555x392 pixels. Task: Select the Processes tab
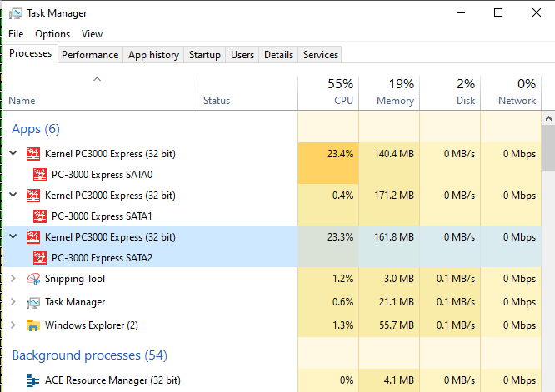pyautogui.click(x=31, y=54)
